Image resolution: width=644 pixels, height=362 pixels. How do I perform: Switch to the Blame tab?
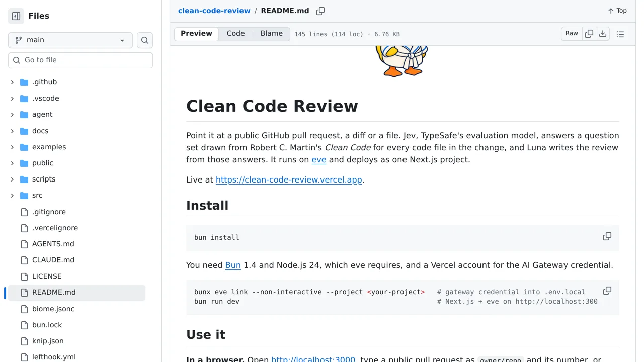click(x=272, y=34)
